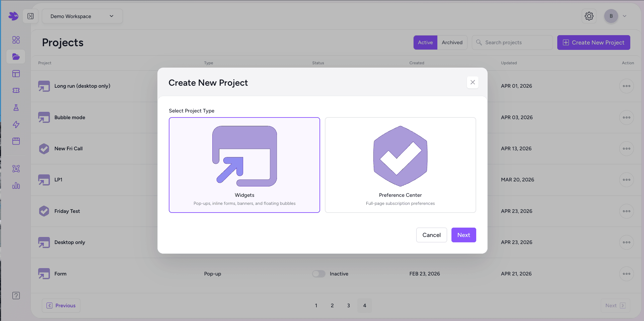Click the Project column header

(x=45, y=63)
